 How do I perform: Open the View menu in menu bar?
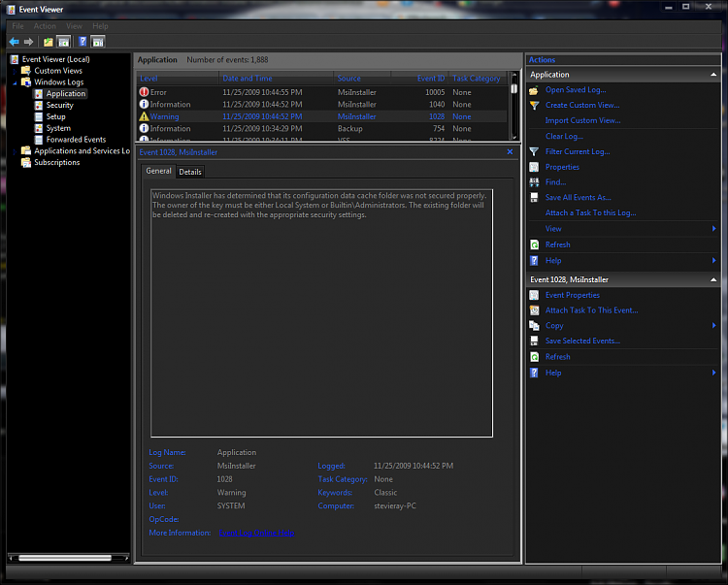74,26
